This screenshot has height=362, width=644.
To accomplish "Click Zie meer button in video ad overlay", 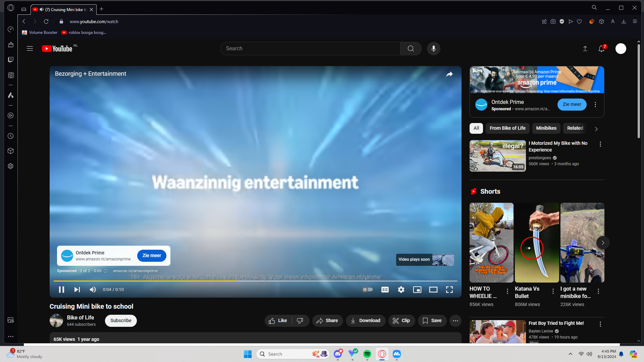I will coord(152,256).
